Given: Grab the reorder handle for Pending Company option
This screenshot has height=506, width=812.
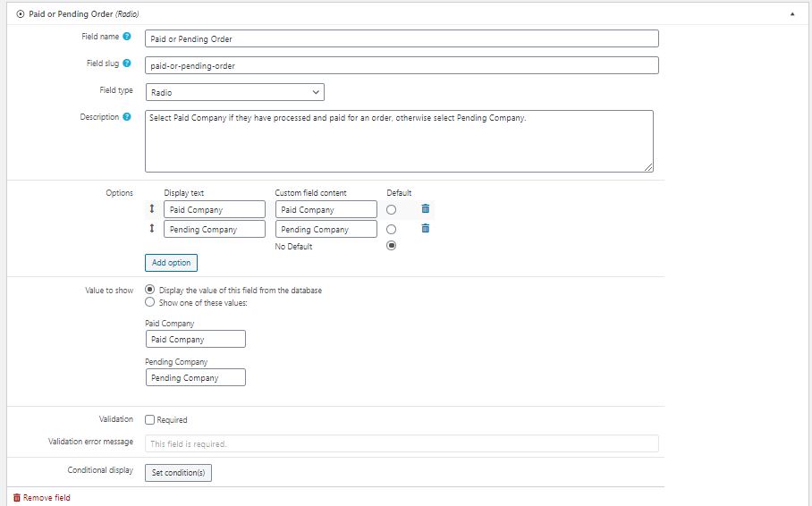Looking at the screenshot, I should [152, 228].
